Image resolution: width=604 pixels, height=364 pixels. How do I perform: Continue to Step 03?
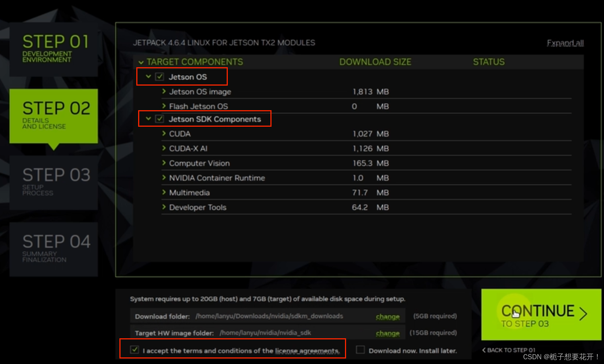pos(541,314)
